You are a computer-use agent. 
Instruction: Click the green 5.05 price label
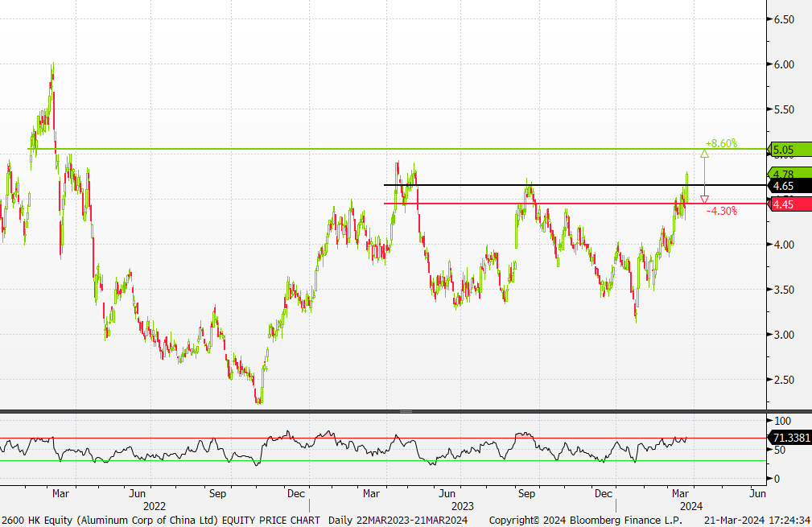[784, 150]
